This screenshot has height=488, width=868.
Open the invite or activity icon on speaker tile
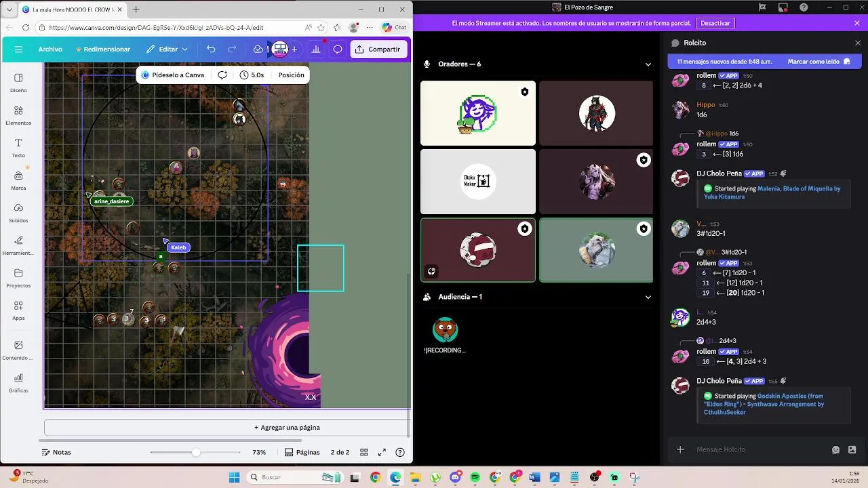[x=431, y=271]
